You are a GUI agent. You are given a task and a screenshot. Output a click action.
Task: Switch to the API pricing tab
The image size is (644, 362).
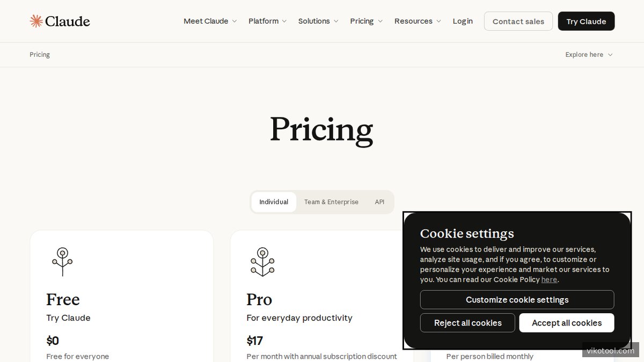[379, 202]
